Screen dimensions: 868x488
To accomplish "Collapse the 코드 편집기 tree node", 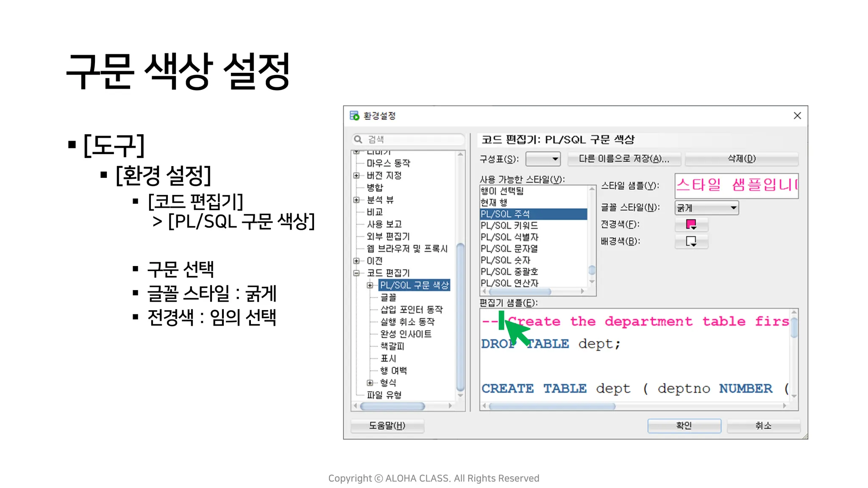I will click(356, 273).
